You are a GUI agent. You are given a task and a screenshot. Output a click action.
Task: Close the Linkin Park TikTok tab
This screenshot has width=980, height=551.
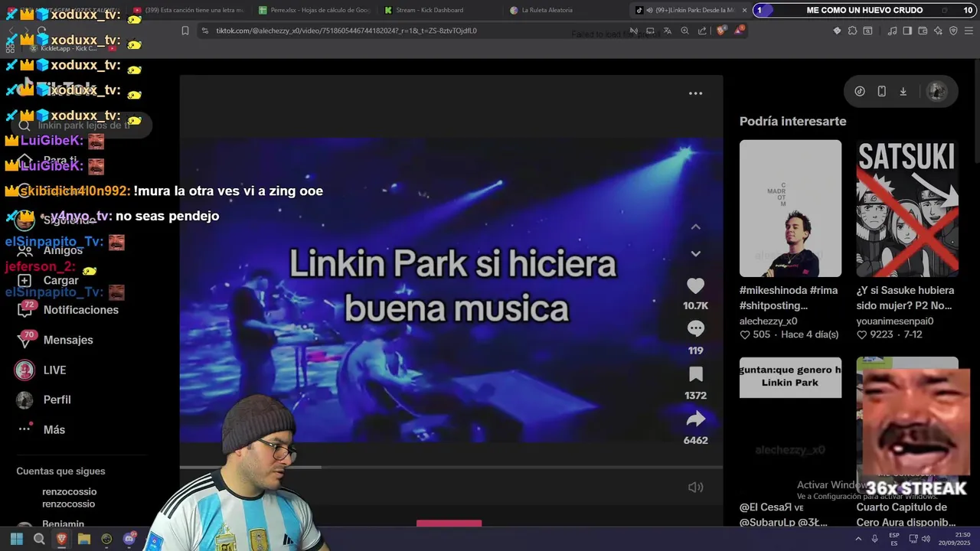click(x=744, y=10)
